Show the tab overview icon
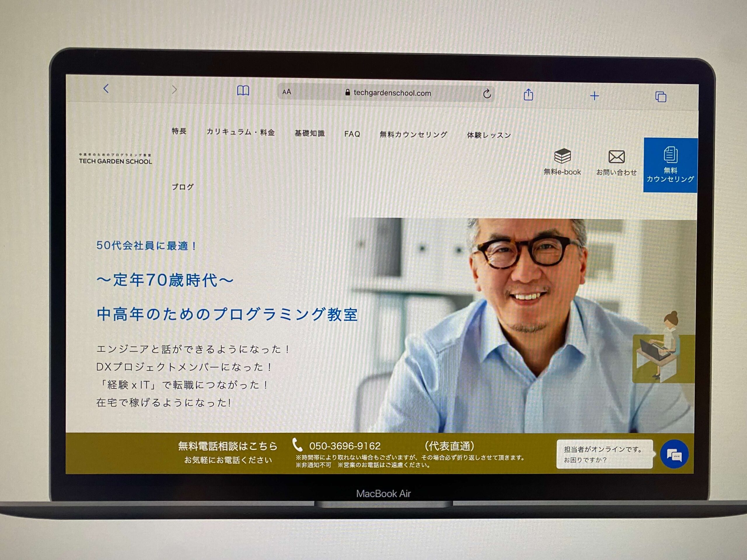This screenshot has height=560, width=747. (661, 97)
